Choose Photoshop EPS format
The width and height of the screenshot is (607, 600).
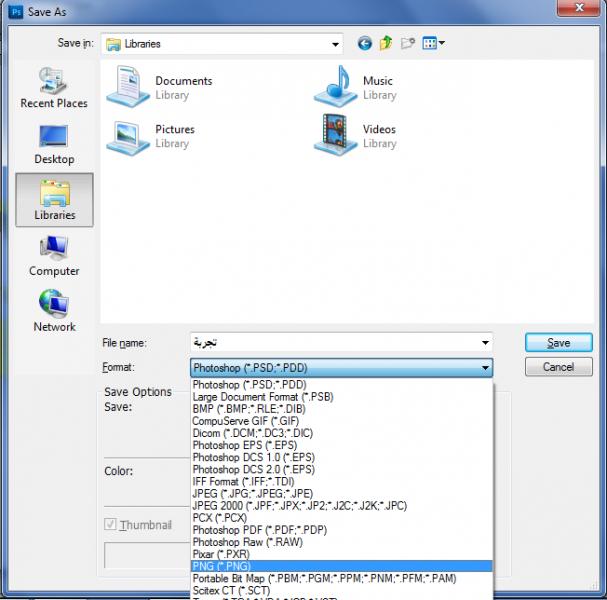pos(342,445)
